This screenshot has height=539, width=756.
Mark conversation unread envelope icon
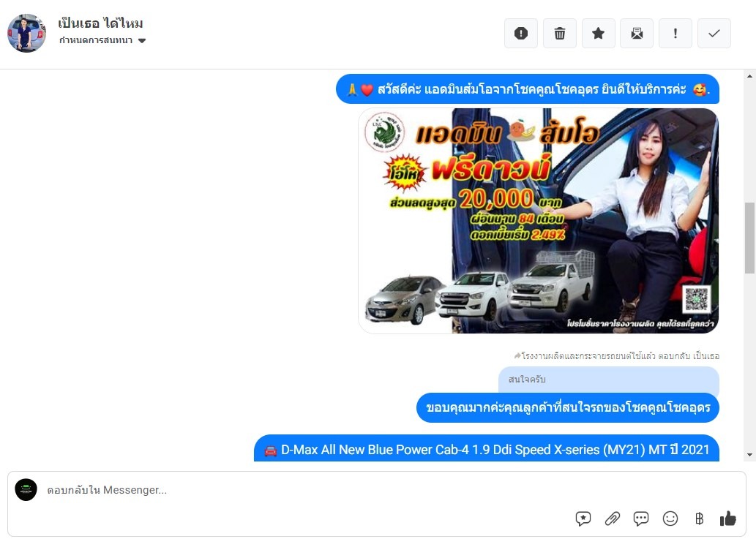[637, 33]
